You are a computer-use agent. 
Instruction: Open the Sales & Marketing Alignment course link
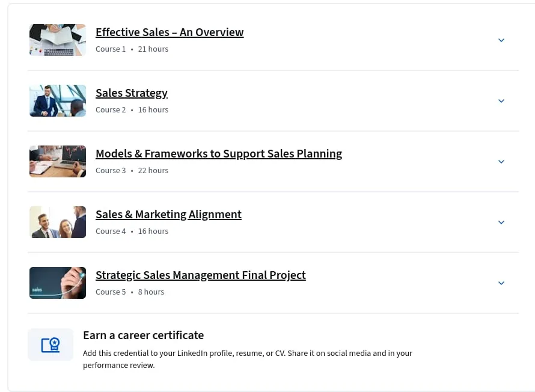pos(168,215)
